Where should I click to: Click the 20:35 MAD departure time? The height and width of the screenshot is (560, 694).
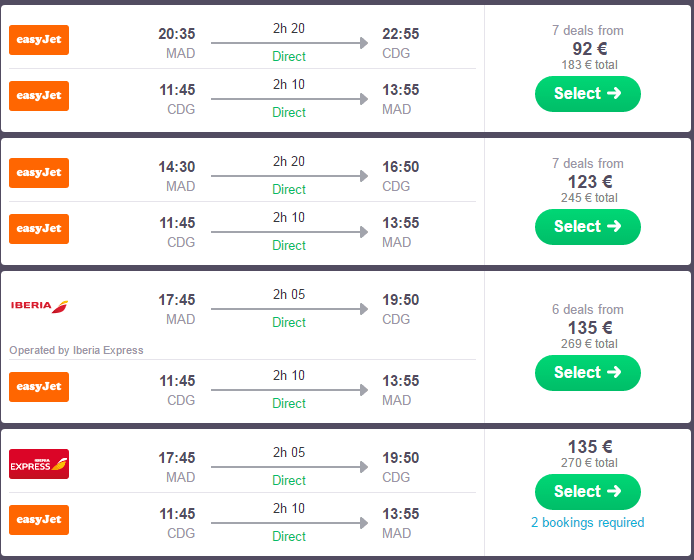pyautogui.click(x=177, y=34)
